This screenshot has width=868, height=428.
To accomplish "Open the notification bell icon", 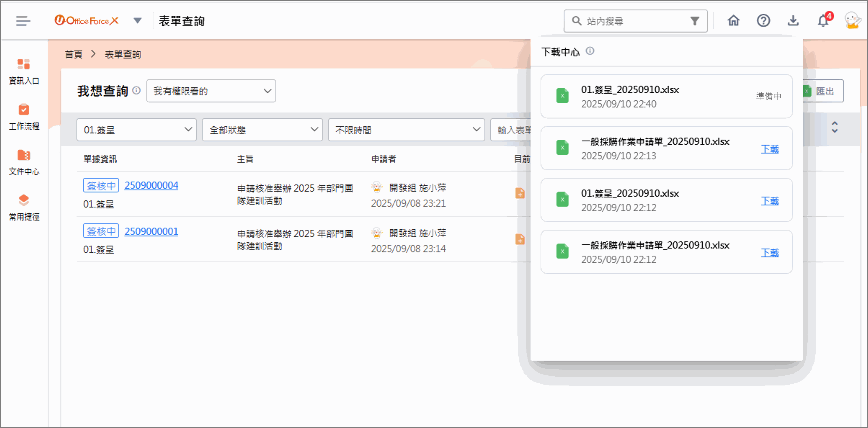I will pyautogui.click(x=823, y=21).
